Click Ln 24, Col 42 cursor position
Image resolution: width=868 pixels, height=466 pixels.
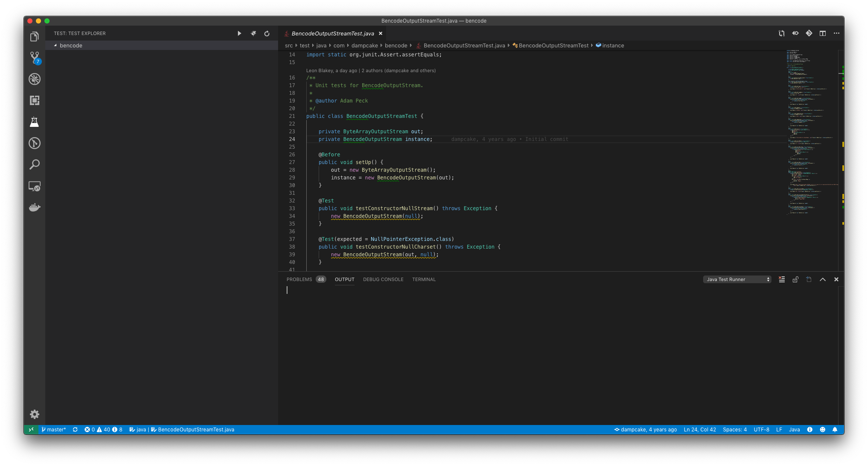(700, 430)
